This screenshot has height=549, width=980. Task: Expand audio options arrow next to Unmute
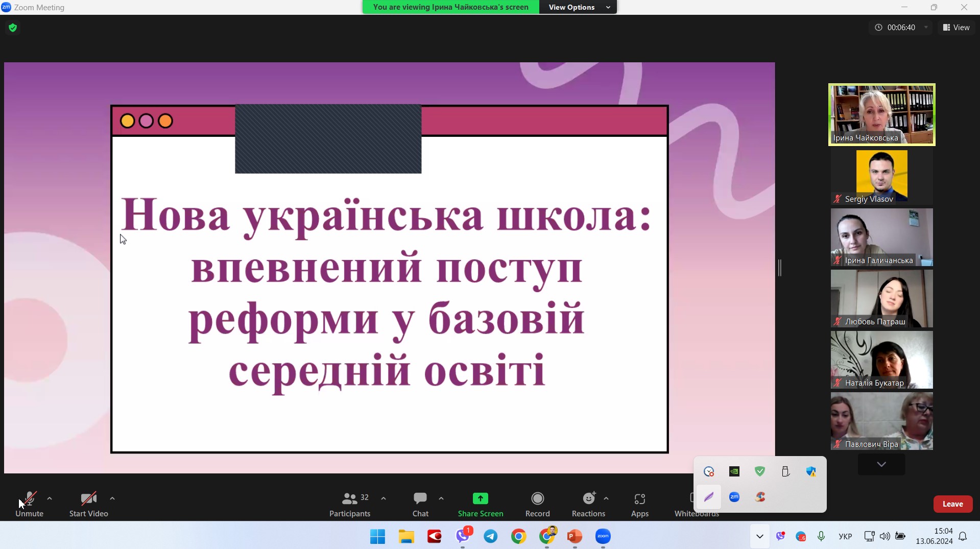(50, 498)
